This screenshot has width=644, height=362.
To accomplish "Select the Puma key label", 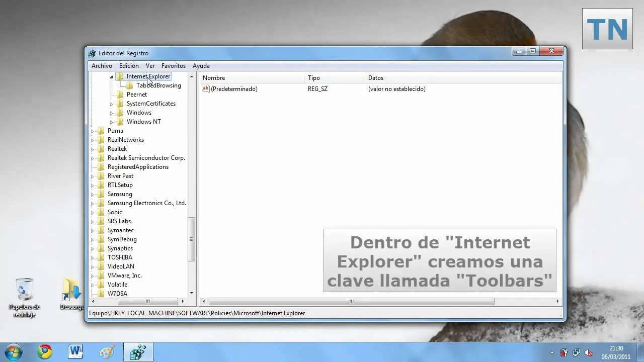I will 115,131.
